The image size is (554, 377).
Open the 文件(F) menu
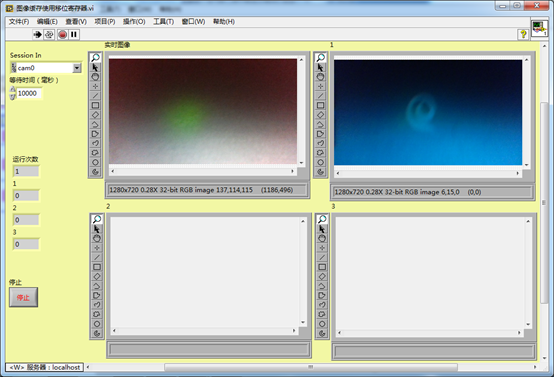pos(19,22)
